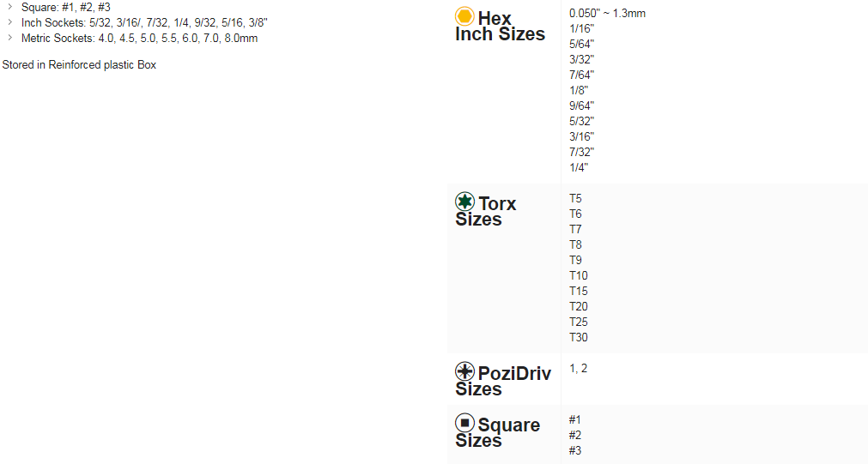Click the Square drive icon
Screen dimensions: 868x464
(x=464, y=423)
